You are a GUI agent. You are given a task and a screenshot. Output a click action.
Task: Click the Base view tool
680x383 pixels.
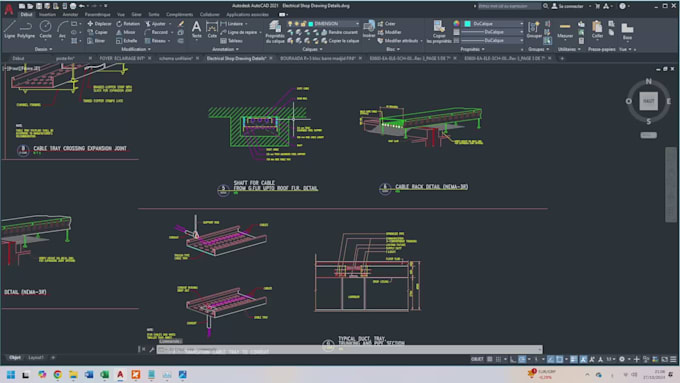627,30
